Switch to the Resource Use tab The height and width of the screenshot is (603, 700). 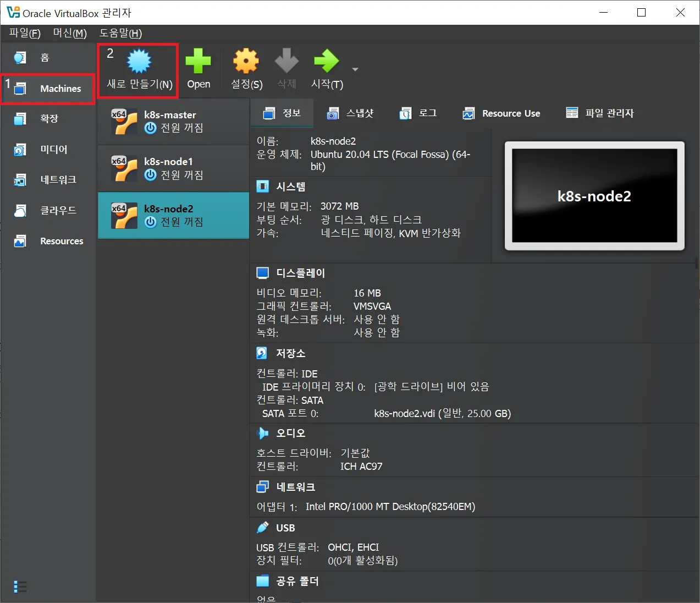click(x=501, y=113)
